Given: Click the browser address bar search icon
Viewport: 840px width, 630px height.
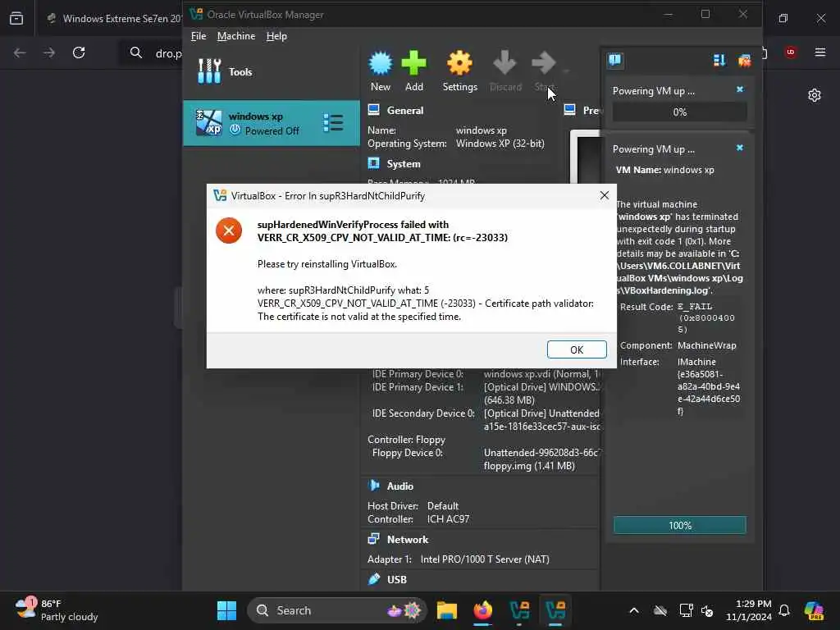Looking at the screenshot, I should click(x=136, y=52).
